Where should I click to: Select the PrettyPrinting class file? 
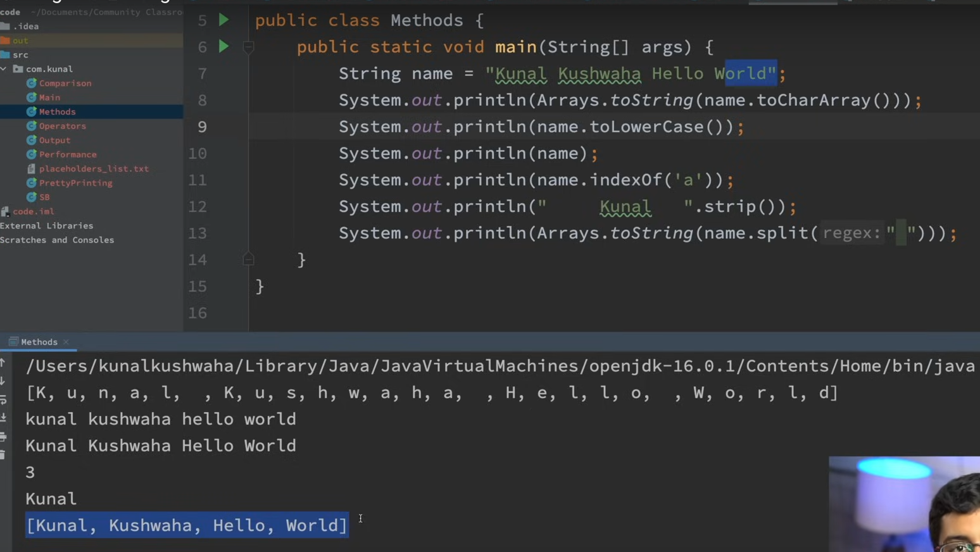click(x=75, y=183)
